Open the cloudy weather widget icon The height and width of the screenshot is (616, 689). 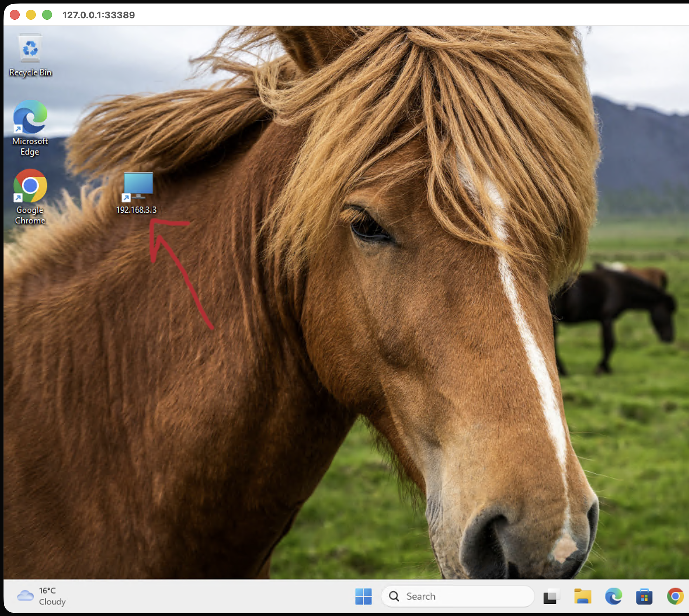[25, 596]
